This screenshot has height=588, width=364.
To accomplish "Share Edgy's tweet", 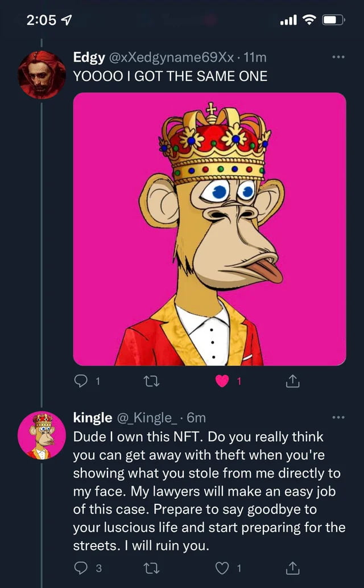I will tap(292, 382).
